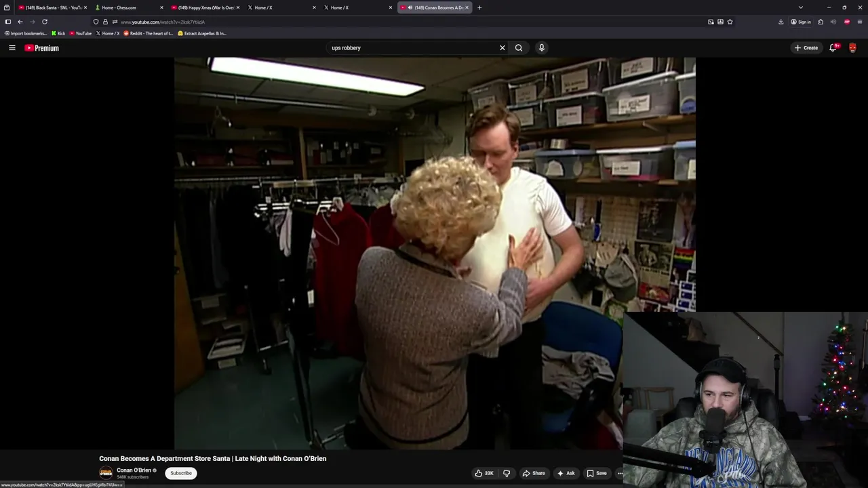Click the browser Sign in button
Screen dimensions: 868x488
801,22
